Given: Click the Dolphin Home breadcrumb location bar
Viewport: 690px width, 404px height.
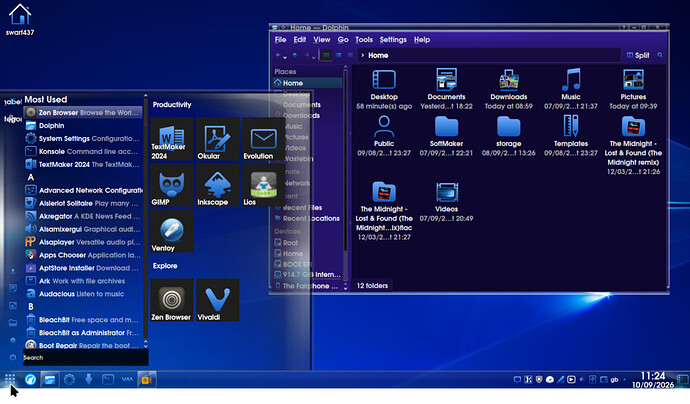Looking at the screenshot, I should pos(488,55).
